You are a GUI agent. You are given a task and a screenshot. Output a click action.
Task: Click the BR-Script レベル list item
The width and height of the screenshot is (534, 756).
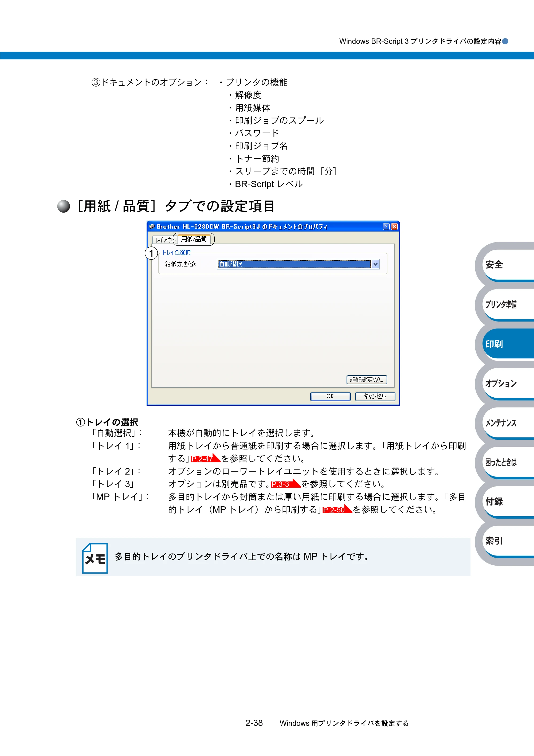tap(269, 184)
